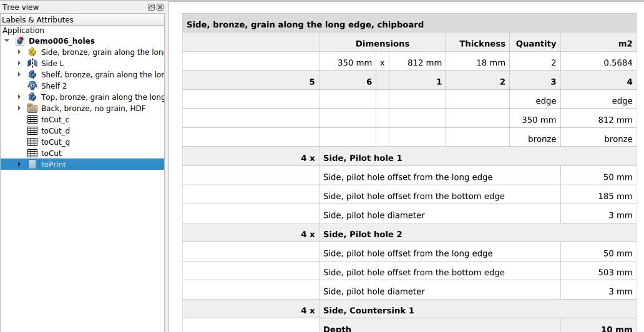
Task: Click the yellow Side bronze part icon
Action: (32, 52)
